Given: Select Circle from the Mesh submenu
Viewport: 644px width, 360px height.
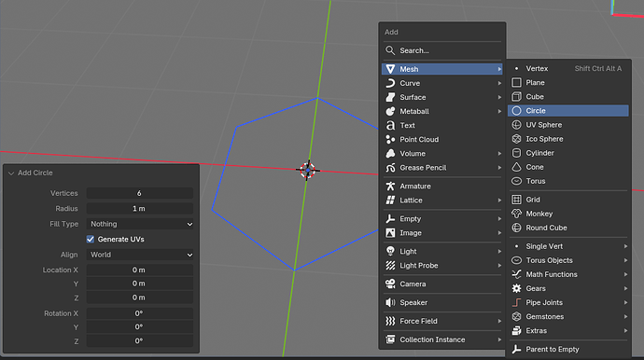Looking at the screenshot, I should pos(568,111).
